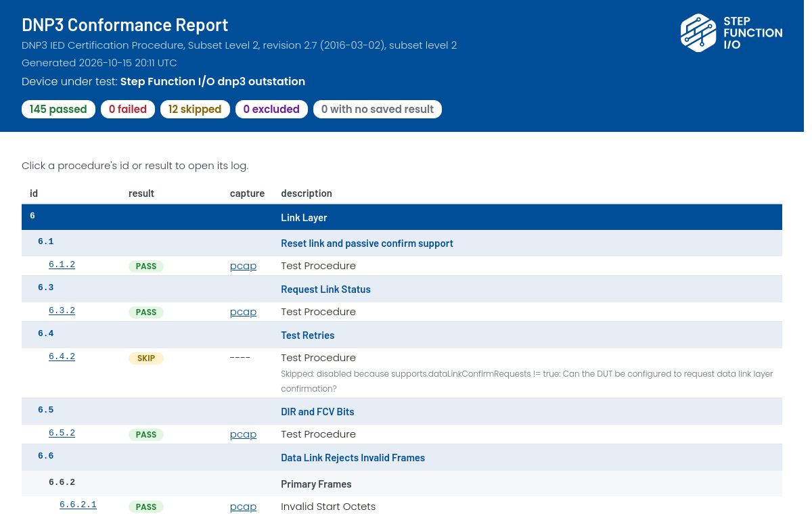812x514 pixels.
Task: Click the 'Test Procedure' description for 6.4.2
Action: (x=318, y=358)
